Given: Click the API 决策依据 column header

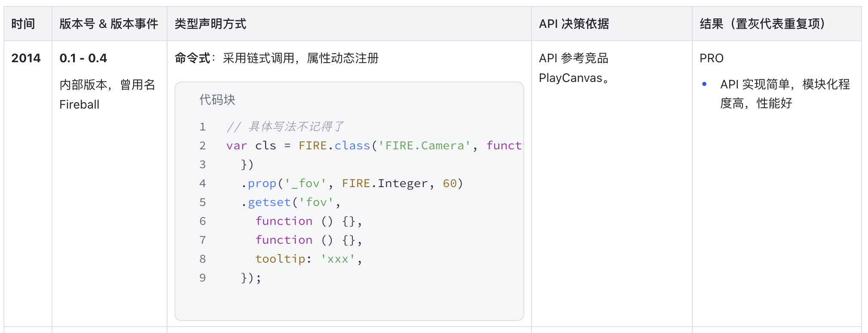Looking at the screenshot, I should click(x=574, y=24).
